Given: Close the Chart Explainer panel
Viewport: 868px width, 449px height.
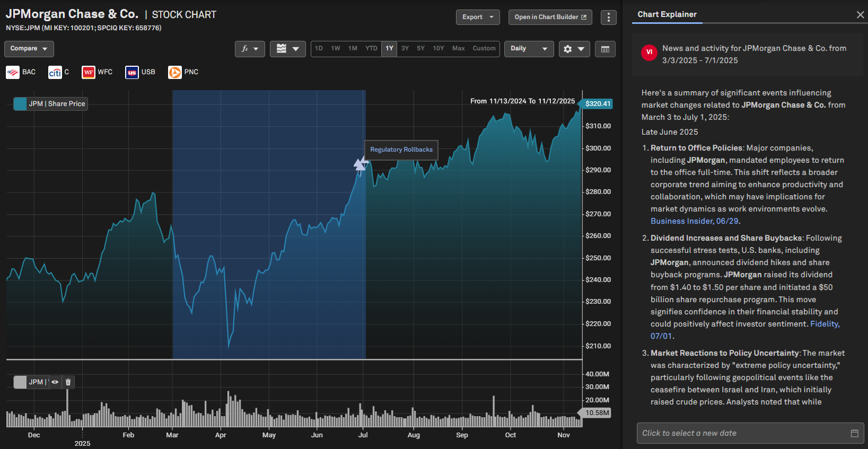Looking at the screenshot, I should tap(860, 15).
